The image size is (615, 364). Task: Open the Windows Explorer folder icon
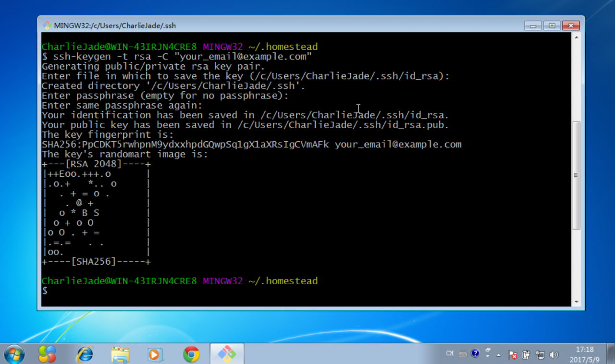pos(120,354)
